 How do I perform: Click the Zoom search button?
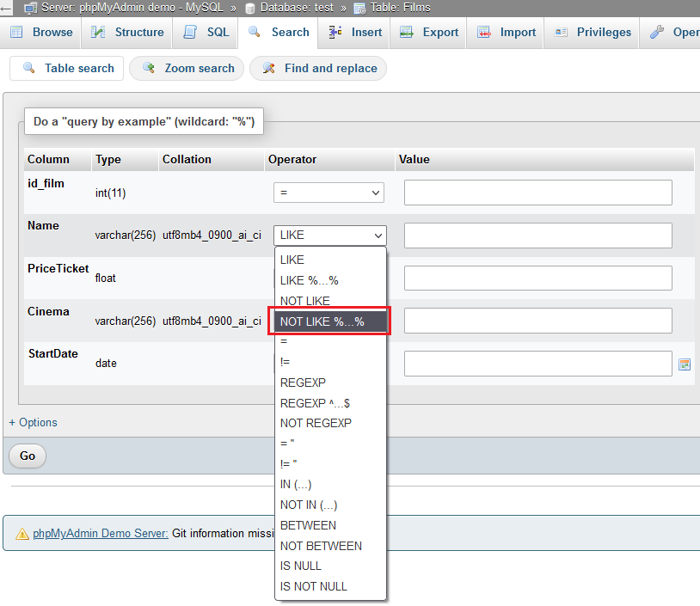(x=186, y=68)
